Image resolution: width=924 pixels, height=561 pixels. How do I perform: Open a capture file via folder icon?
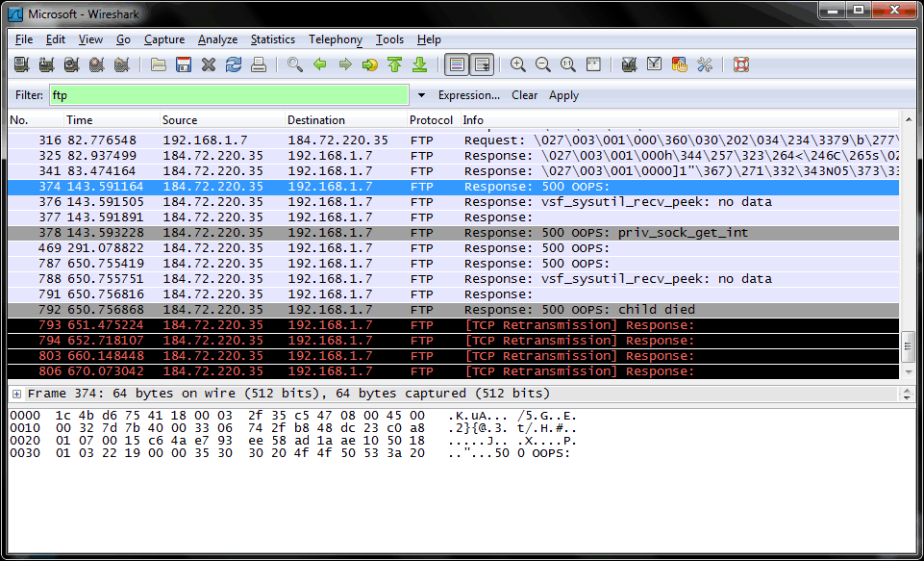(x=158, y=64)
